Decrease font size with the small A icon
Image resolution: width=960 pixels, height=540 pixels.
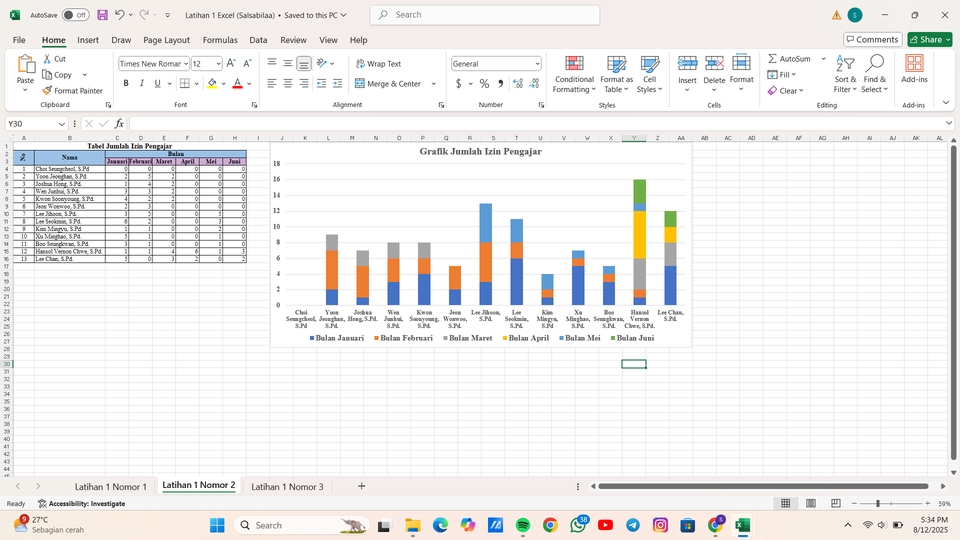[x=247, y=63]
